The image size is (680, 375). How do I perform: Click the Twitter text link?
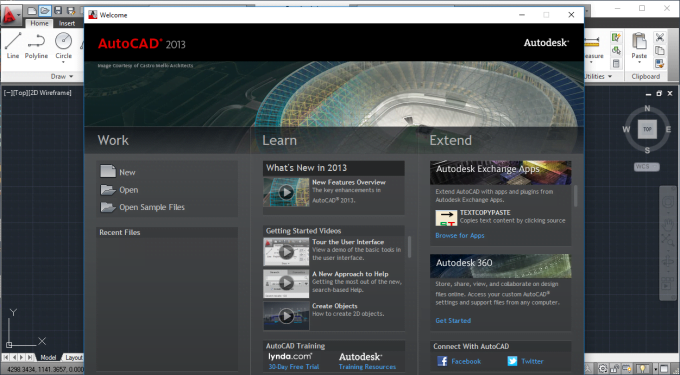532,361
